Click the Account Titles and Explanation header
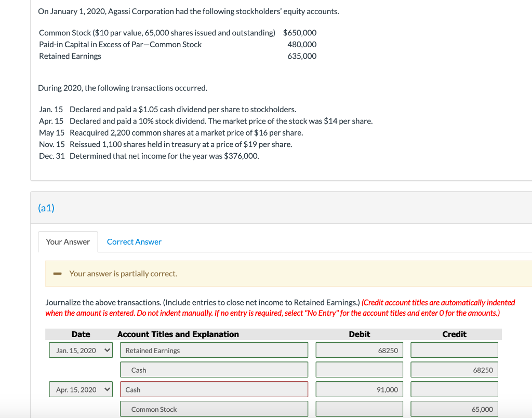Viewport: 532px width, 418px height. [x=178, y=334]
